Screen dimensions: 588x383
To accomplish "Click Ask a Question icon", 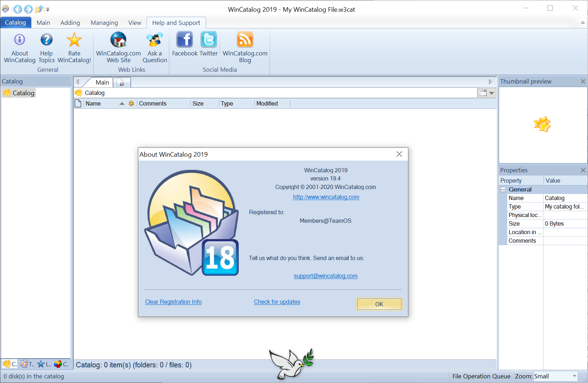I will 155,40.
